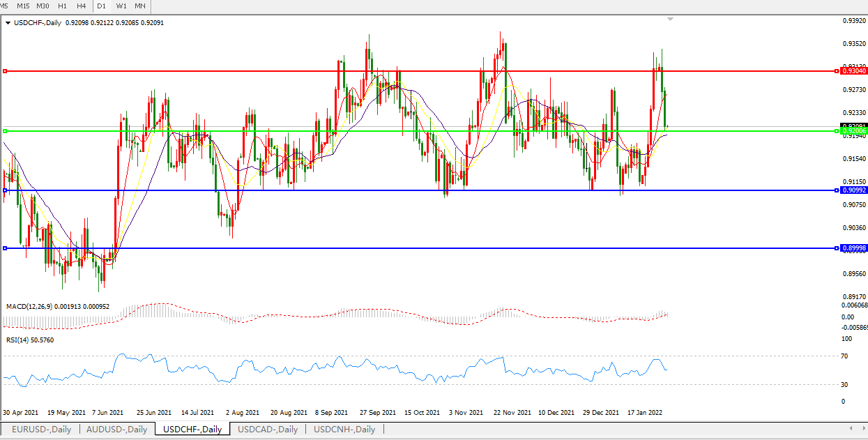Select the MN monthly timeframe
The width and height of the screenshot is (868, 440).
coord(140,6)
